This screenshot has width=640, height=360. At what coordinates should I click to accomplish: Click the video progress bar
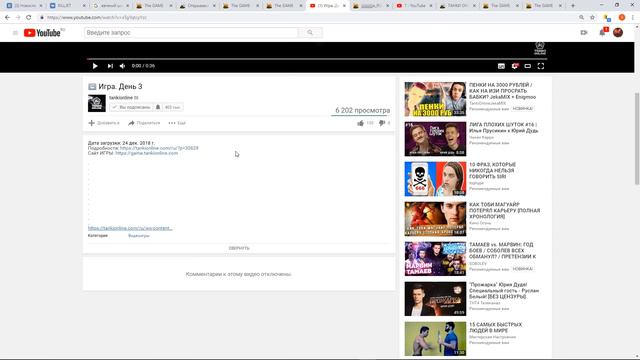[317, 59]
